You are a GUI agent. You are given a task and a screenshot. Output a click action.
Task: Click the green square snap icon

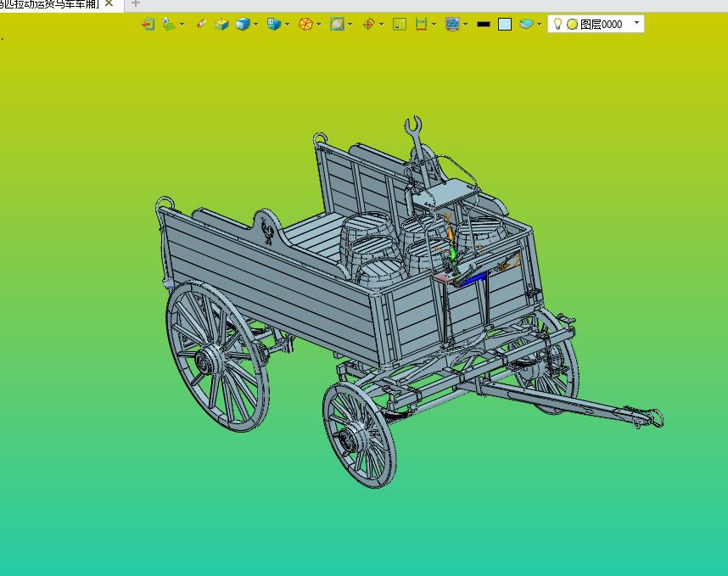point(400,24)
